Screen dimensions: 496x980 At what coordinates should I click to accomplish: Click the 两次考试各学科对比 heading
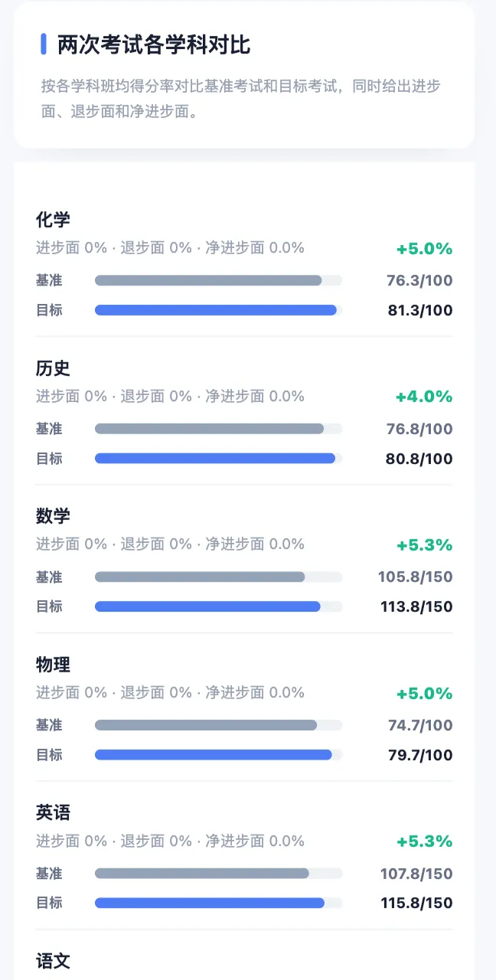pos(154,44)
